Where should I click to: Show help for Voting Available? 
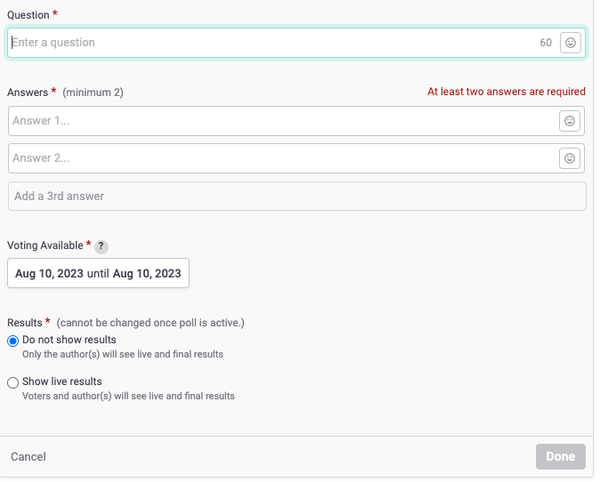101,246
